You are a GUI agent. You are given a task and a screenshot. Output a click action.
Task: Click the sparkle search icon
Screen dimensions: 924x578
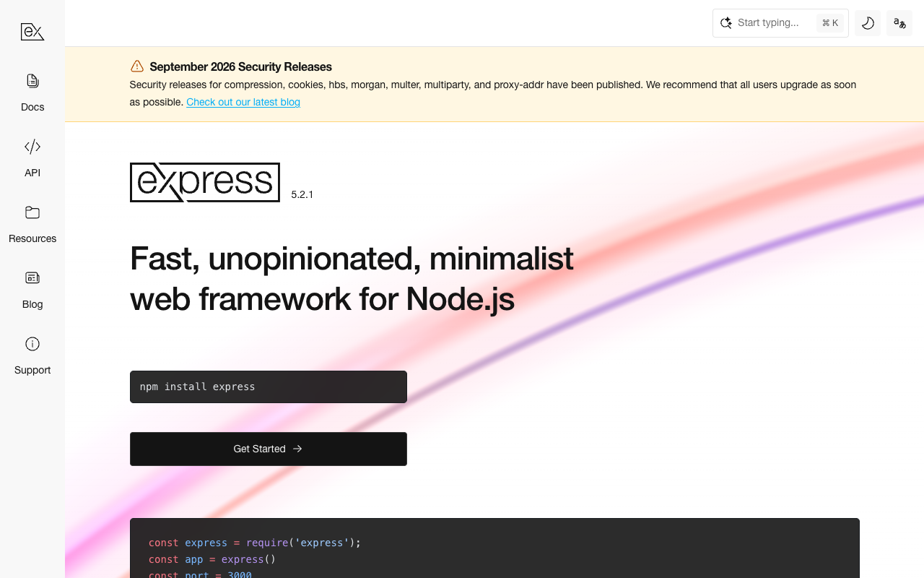[726, 23]
